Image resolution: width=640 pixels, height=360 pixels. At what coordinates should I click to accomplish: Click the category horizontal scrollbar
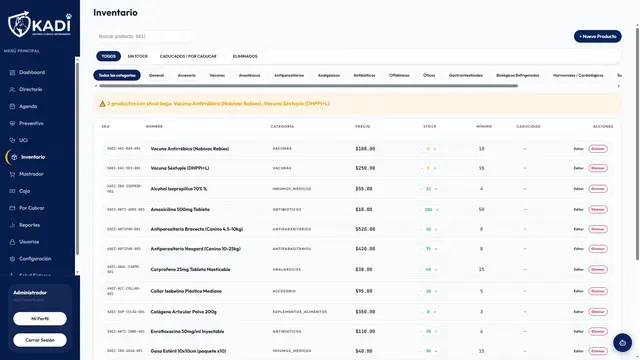tap(309, 86)
